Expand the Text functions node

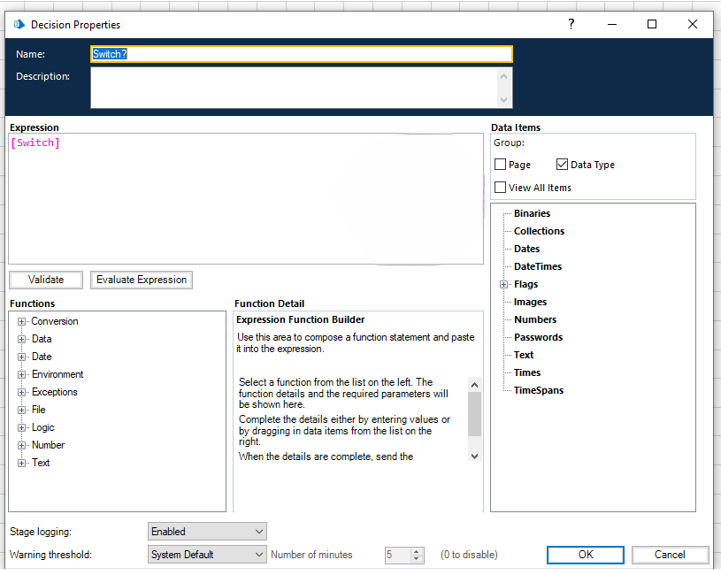22,463
